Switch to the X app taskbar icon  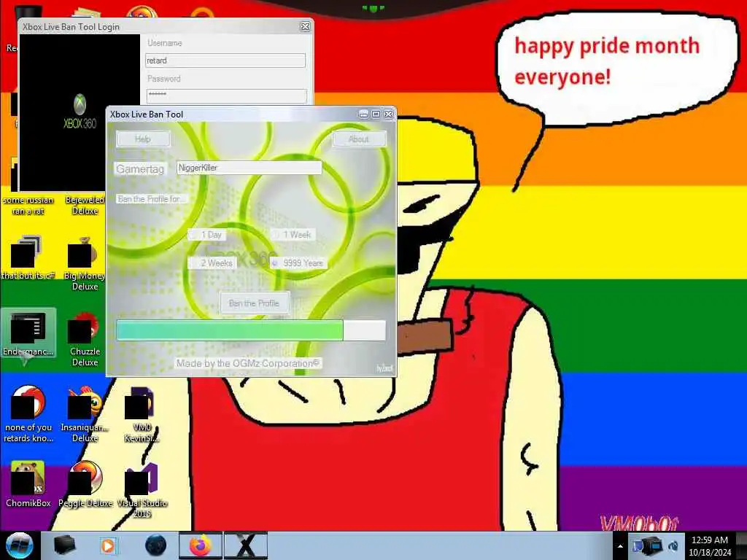click(246, 545)
